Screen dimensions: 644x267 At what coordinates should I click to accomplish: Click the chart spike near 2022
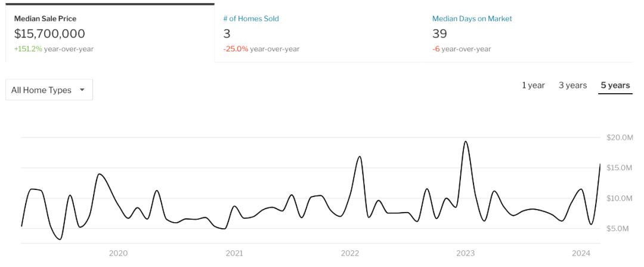tap(360, 156)
